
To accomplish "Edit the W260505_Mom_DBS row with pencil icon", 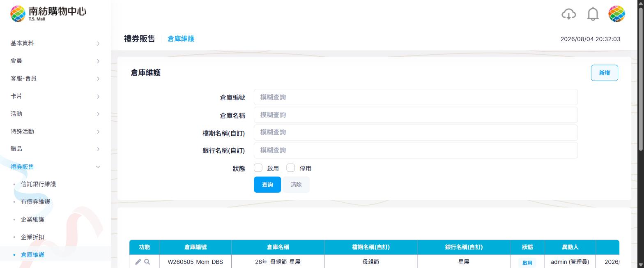I will click(138, 262).
